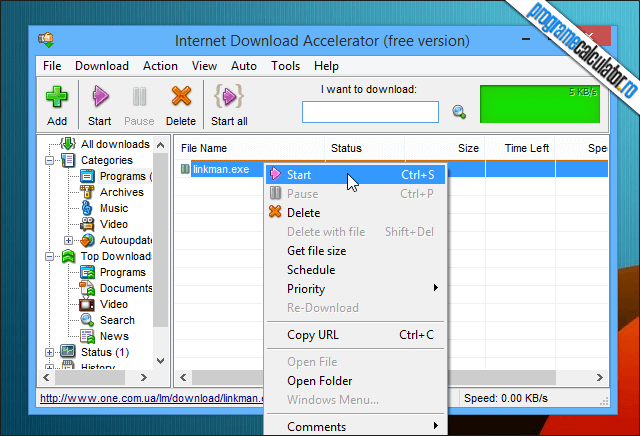Click the Autoupdate globe icon
This screenshot has width=640, height=436.
coord(87,240)
